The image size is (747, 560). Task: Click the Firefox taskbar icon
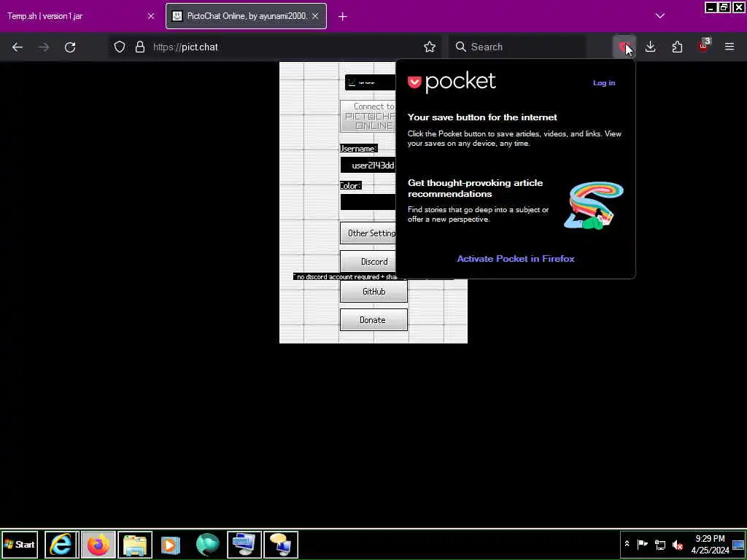[98, 544]
